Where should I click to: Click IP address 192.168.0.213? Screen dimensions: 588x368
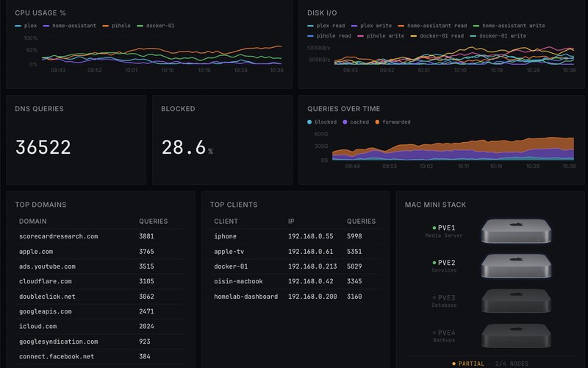pos(312,266)
